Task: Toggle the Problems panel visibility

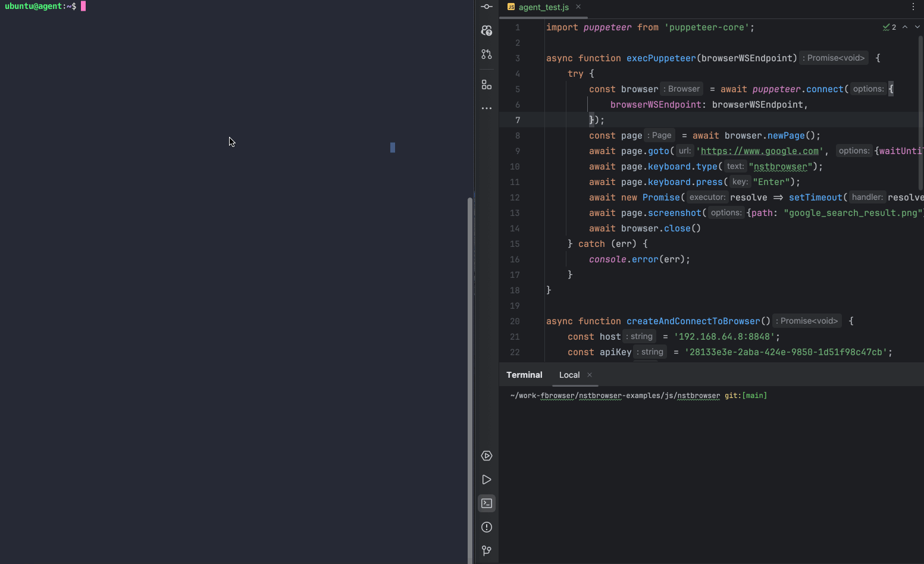Action: pos(486,527)
